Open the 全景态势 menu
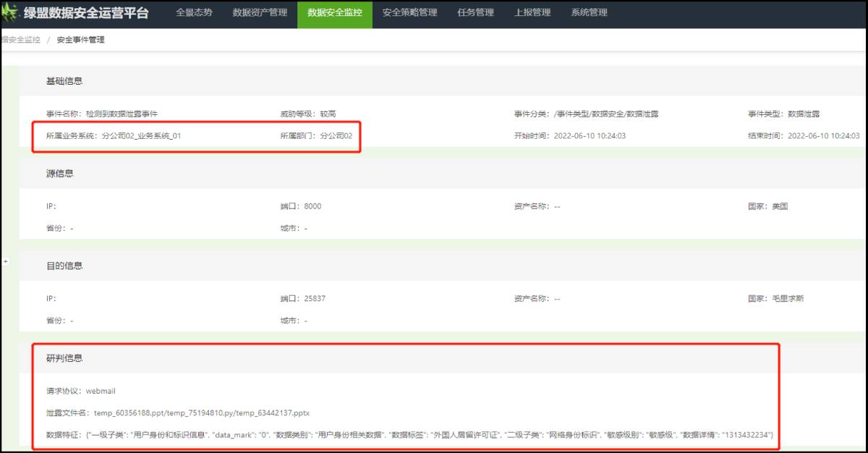This screenshot has height=453, width=868. tap(194, 13)
